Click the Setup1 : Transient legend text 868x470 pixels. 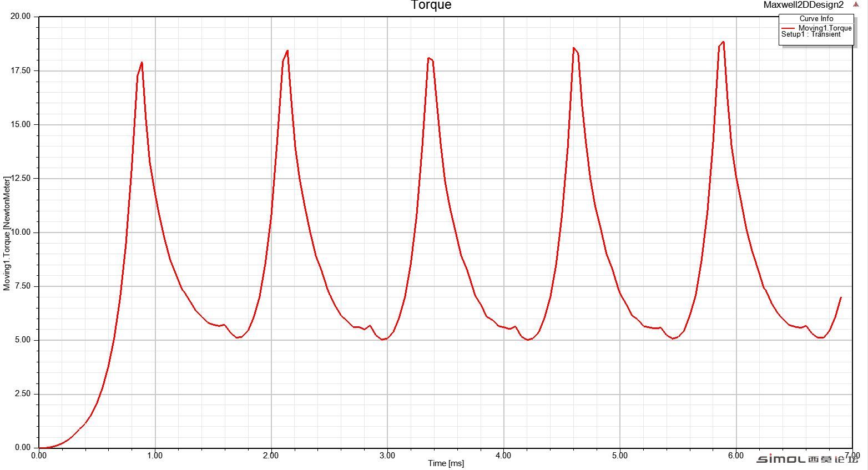pyautogui.click(x=811, y=34)
